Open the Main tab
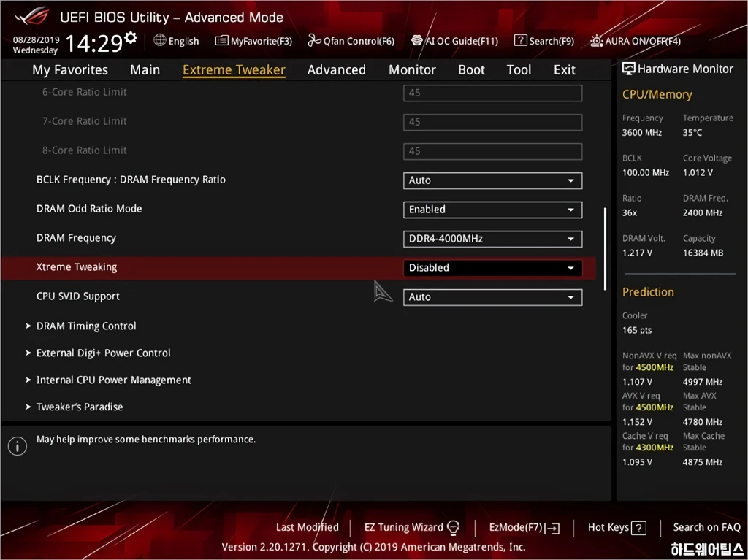This screenshot has height=560, width=748. (145, 69)
